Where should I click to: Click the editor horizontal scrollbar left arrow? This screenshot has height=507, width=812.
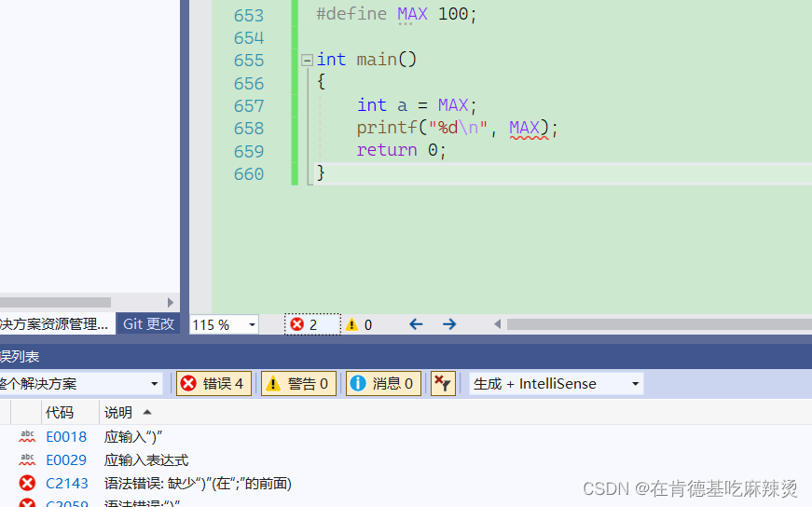pyautogui.click(x=497, y=324)
